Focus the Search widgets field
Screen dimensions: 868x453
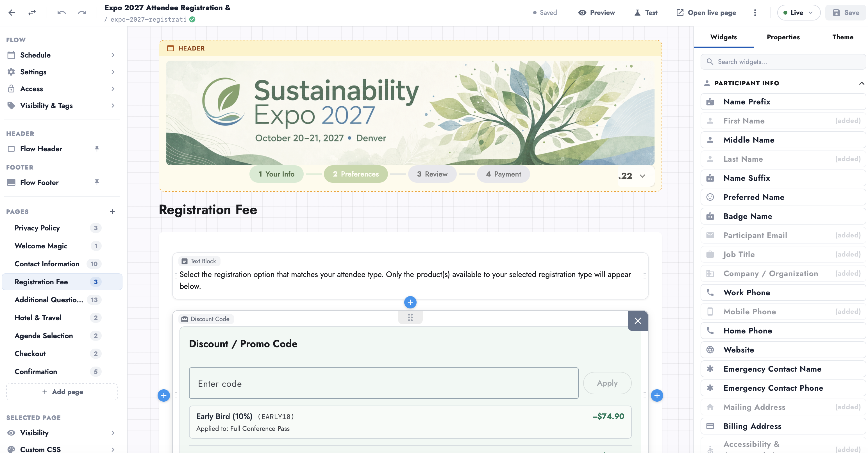click(x=783, y=61)
